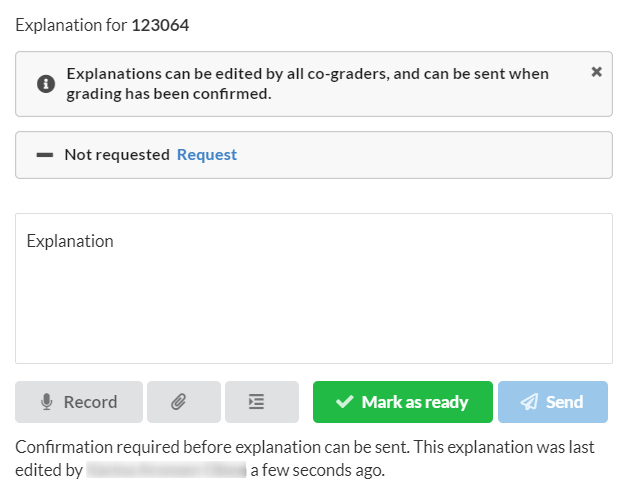Attach a file using the paperclip icon

184,402
